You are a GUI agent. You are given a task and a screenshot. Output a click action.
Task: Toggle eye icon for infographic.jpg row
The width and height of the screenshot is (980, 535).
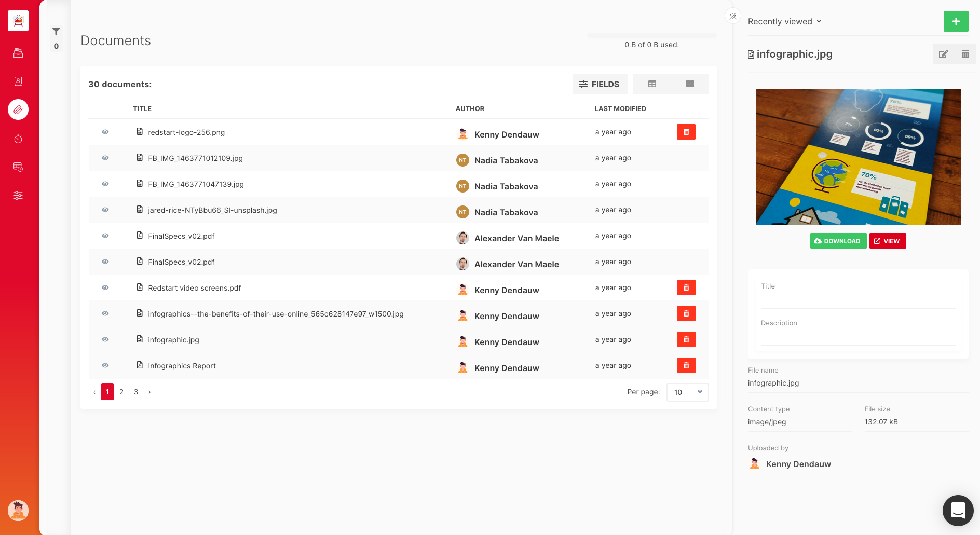click(105, 339)
